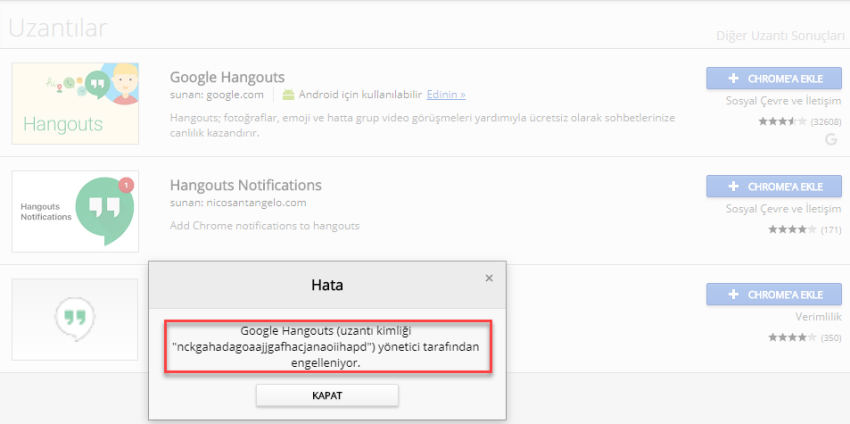Click the sunan: nicosantangelo.com text
Screen dimensions: 850x424
pos(238,203)
